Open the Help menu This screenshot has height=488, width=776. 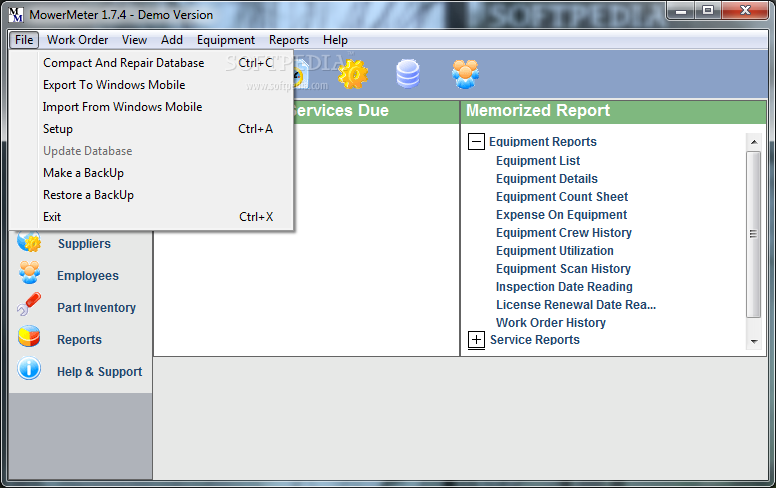coord(335,40)
